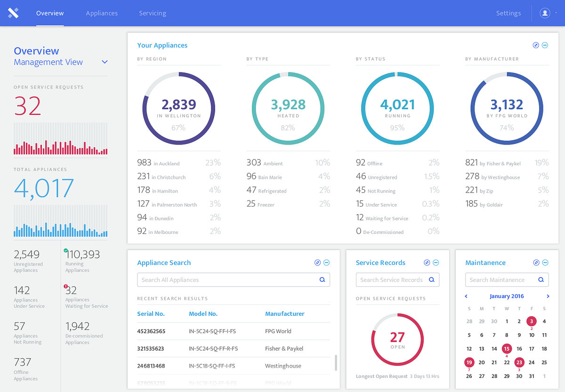Click the magnifier in Search Service Records

[x=432, y=280]
